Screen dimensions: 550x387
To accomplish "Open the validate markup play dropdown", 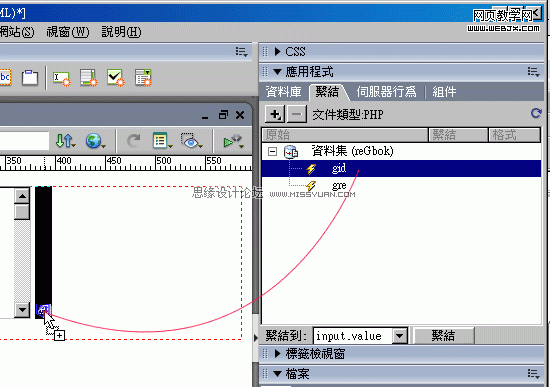I will (x=233, y=141).
